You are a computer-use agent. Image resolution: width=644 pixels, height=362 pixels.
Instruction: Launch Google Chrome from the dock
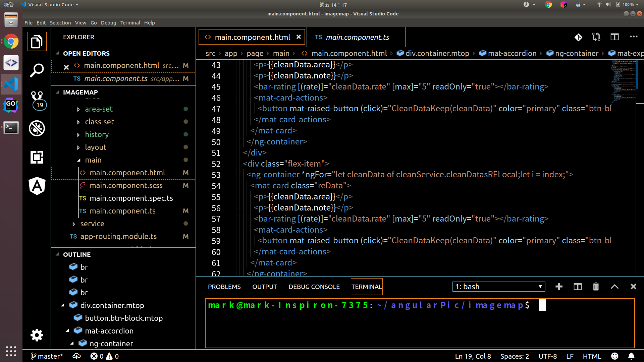(11, 42)
